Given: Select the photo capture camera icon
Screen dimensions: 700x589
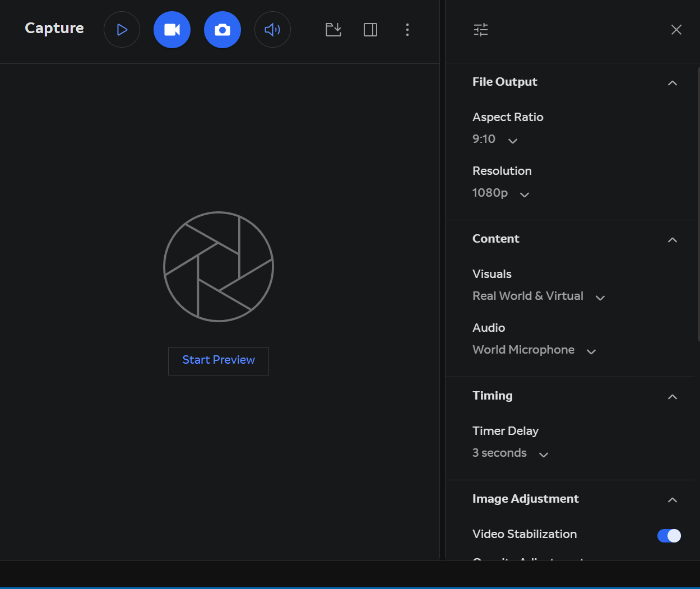Looking at the screenshot, I should click(x=222, y=29).
